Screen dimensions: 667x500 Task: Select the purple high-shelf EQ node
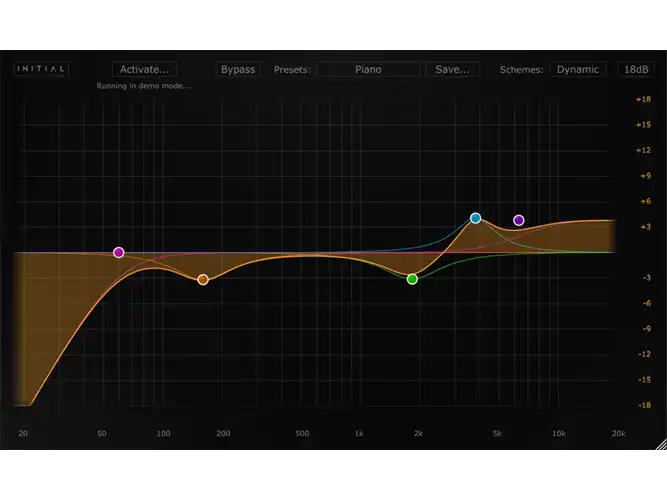(519, 220)
